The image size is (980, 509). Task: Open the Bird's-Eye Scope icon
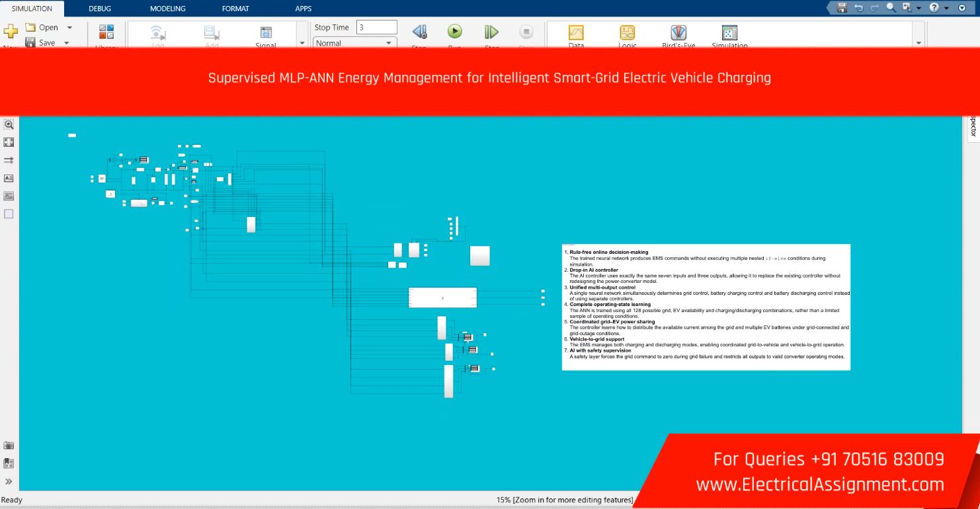point(678,32)
